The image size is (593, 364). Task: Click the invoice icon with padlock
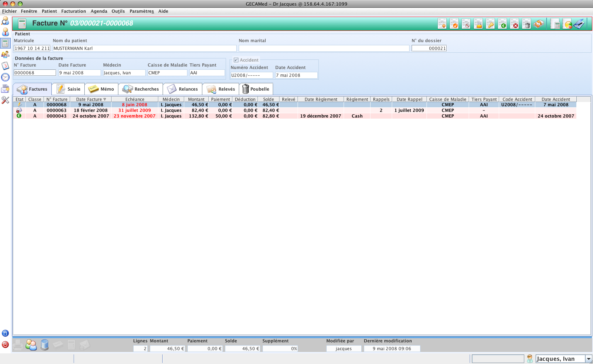coord(478,24)
